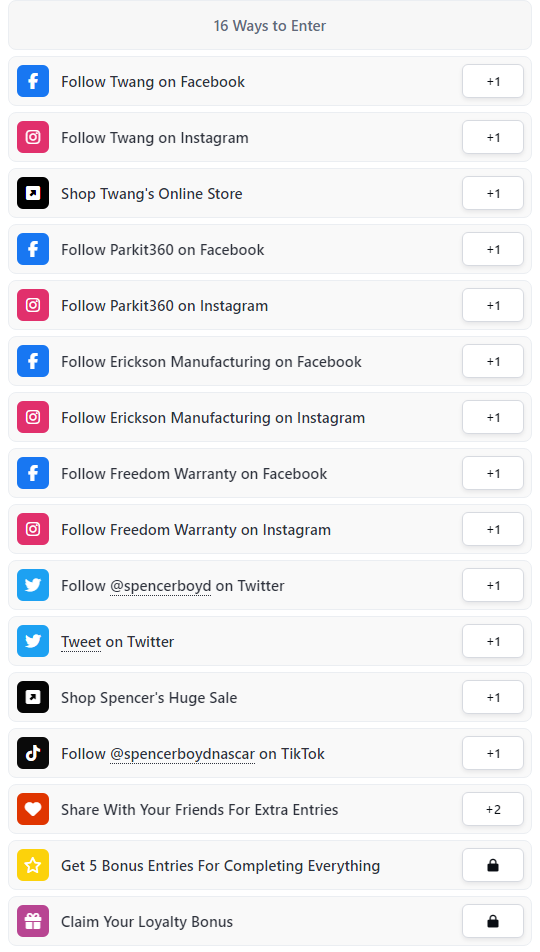Click the 16 Ways to Enter header

coord(270,26)
